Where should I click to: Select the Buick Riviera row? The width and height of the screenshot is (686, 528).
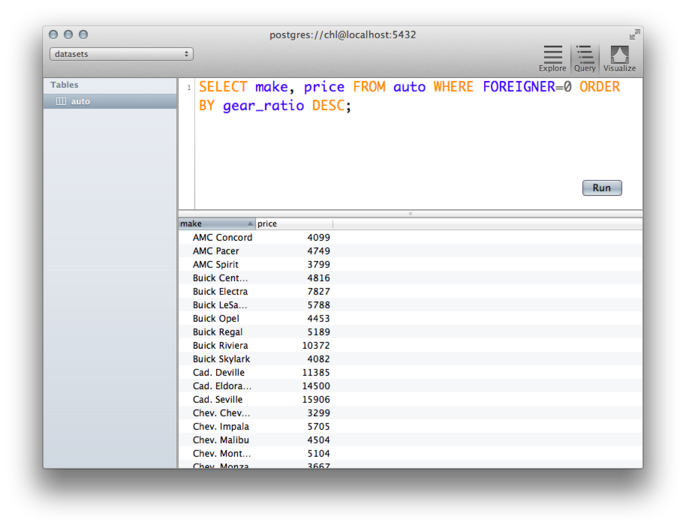pyautogui.click(x=220, y=346)
